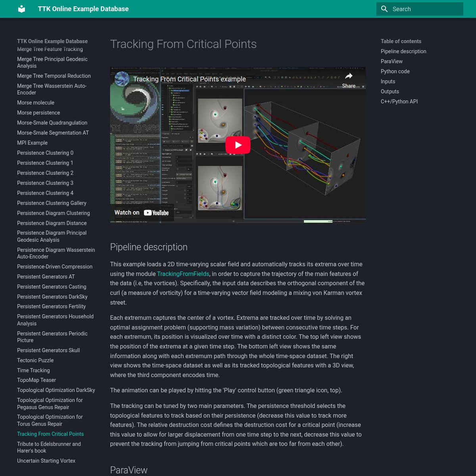Open Topological Optimization for Pegasus Genus Repair
This screenshot has height=476, width=476.
click(50, 403)
